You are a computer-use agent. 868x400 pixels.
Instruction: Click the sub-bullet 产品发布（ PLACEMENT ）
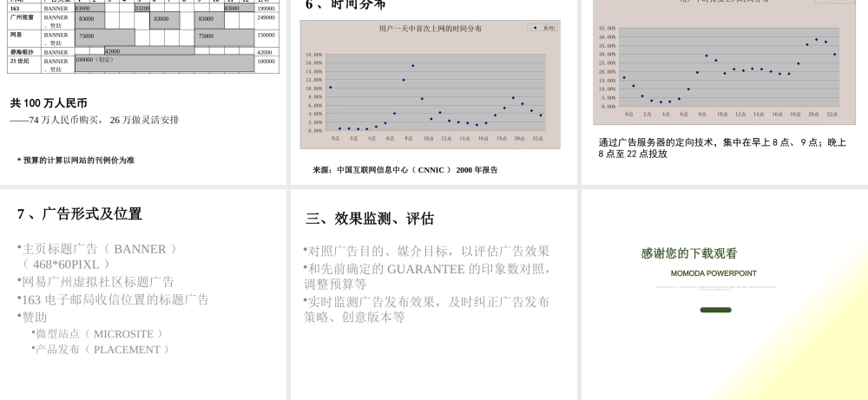102,350
